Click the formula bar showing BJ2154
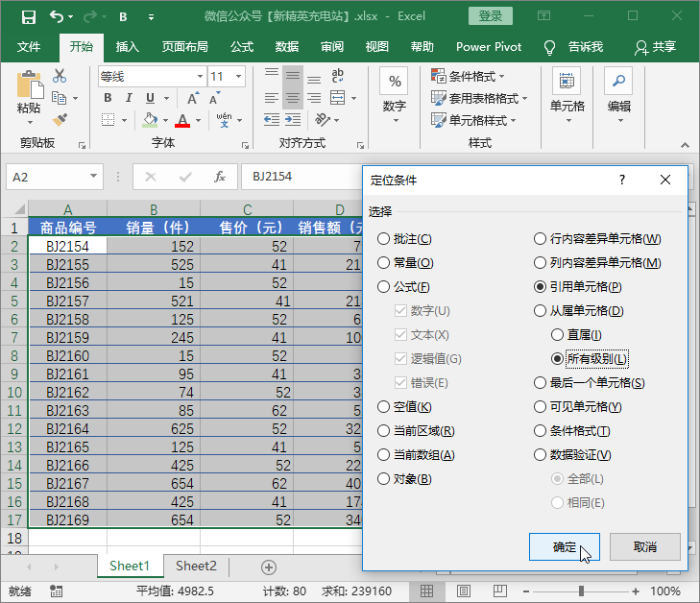 coord(302,177)
